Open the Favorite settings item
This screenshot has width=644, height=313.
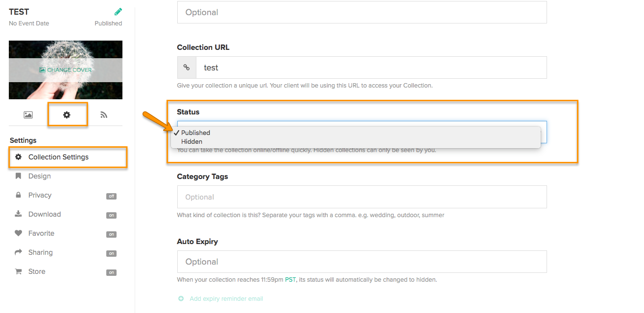point(41,233)
